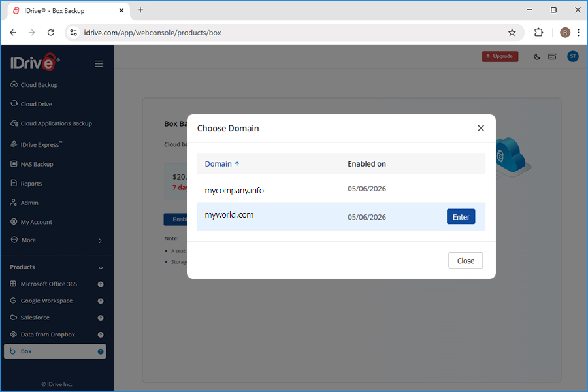
Task: Select the mycompany.info domain row
Action: [341, 189]
